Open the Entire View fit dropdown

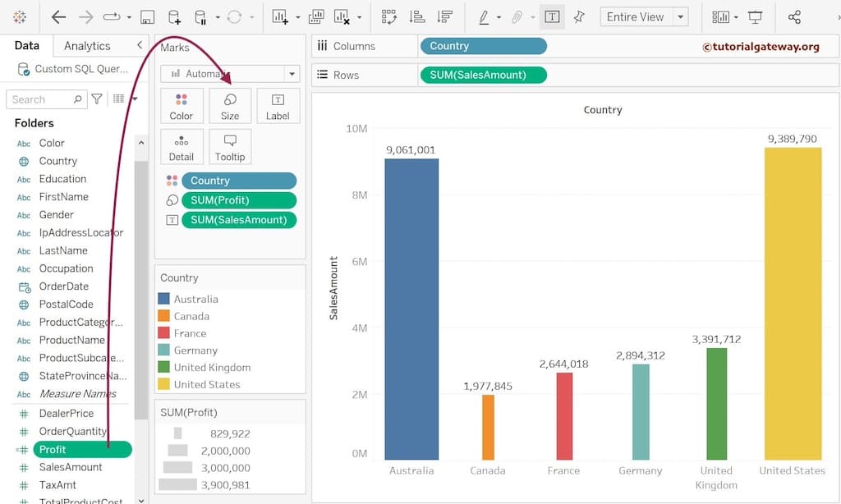pyautogui.click(x=680, y=16)
